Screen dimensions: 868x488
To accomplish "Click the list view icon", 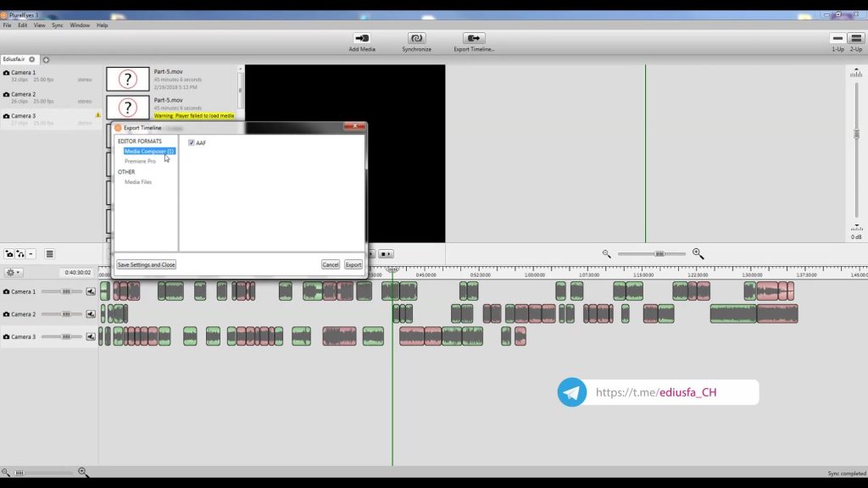I will pos(49,254).
